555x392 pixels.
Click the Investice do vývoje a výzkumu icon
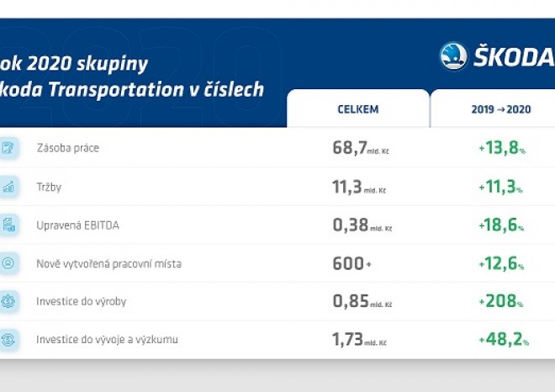click(8, 340)
